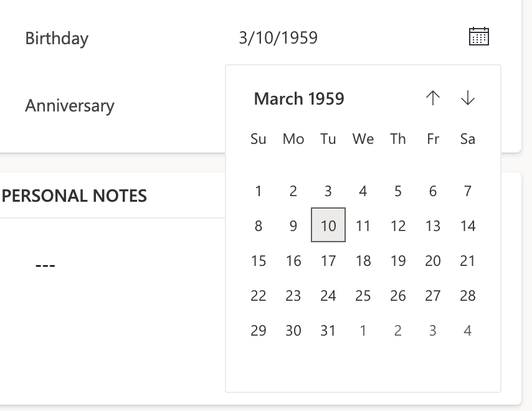This screenshot has width=532, height=411.
Task: Choose Thursday March 5
Action: [x=398, y=191]
